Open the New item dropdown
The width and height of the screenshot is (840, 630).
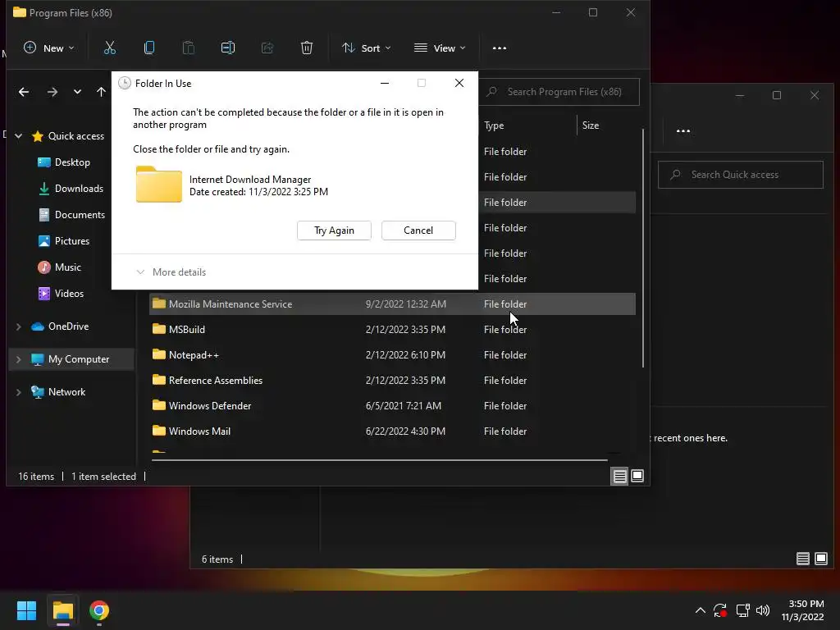tap(48, 48)
